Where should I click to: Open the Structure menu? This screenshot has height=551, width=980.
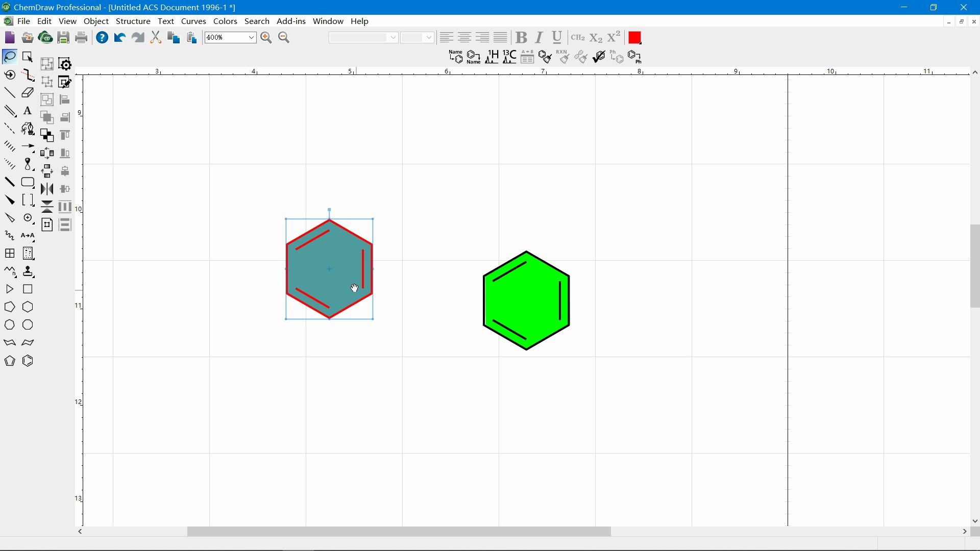point(133,21)
